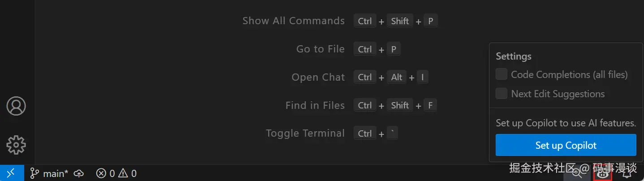
Task: Click the Open Chat shortcut label
Action: (x=318, y=78)
